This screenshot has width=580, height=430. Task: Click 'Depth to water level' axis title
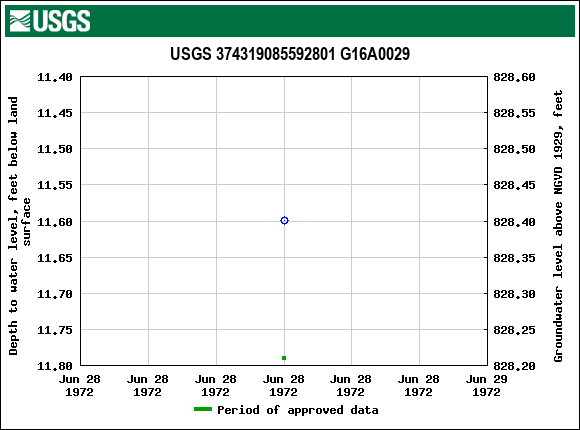point(19,226)
